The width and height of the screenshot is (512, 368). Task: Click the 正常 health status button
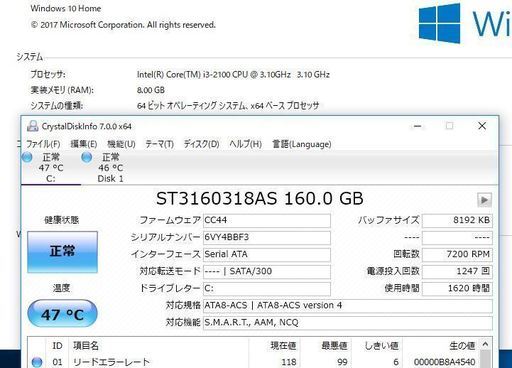[x=62, y=252]
